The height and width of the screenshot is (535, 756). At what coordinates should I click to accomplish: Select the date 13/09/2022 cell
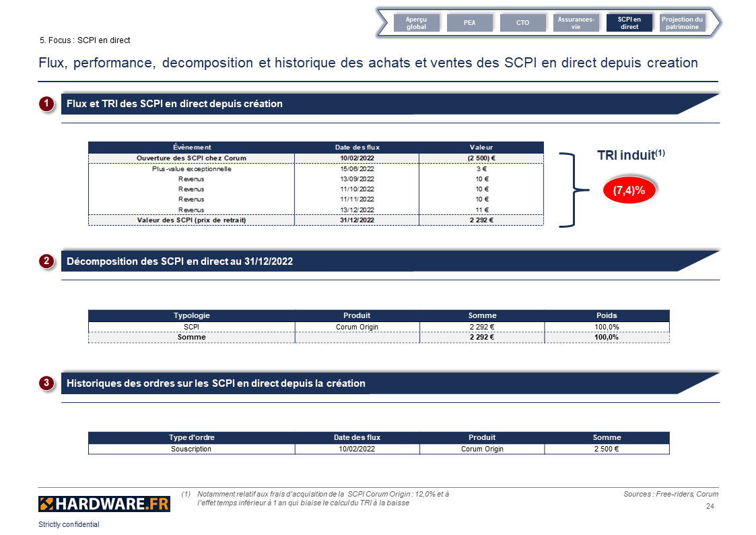(357, 179)
